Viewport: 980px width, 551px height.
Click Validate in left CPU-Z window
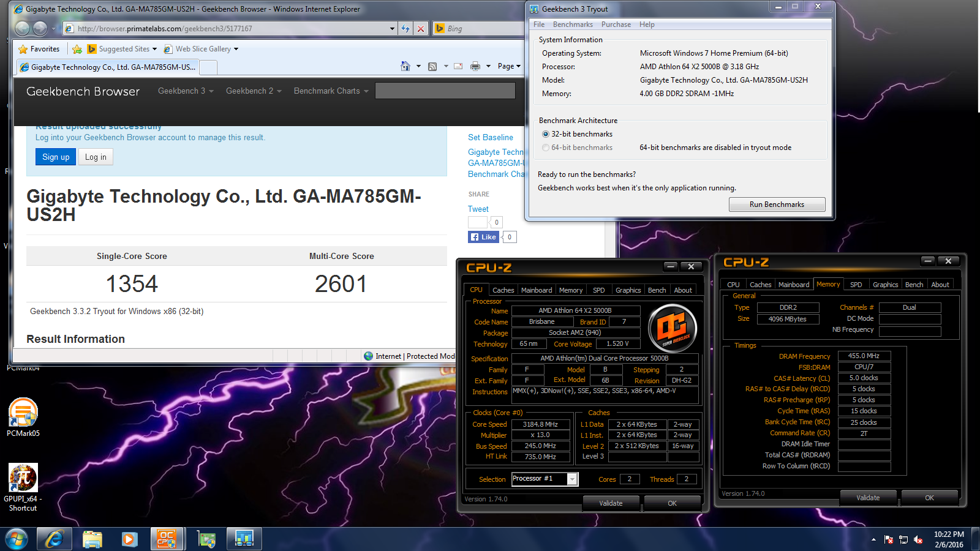click(611, 503)
